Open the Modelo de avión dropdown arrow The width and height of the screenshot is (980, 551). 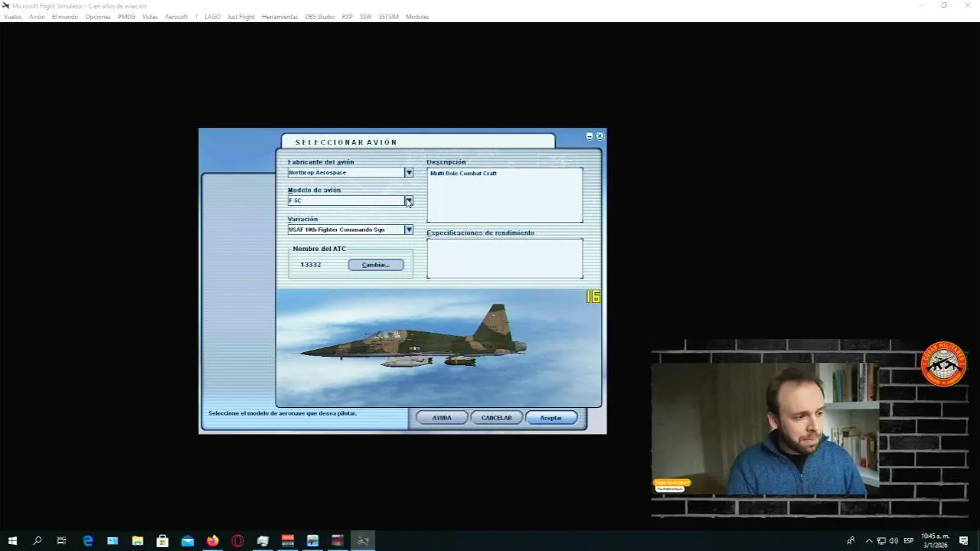(409, 201)
